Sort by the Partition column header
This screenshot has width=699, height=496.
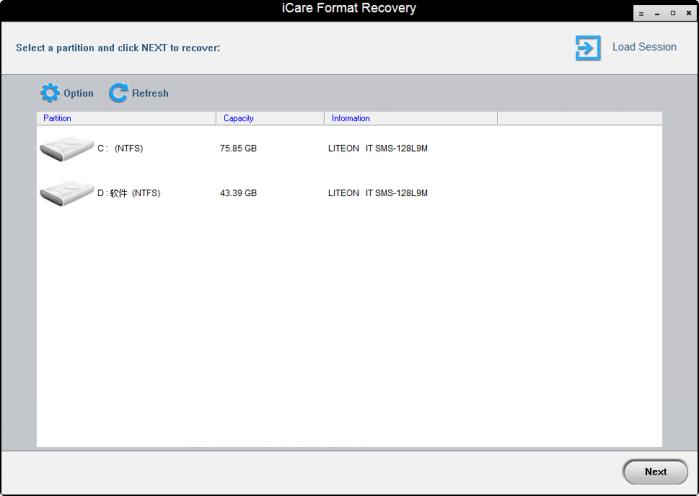(x=126, y=118)
